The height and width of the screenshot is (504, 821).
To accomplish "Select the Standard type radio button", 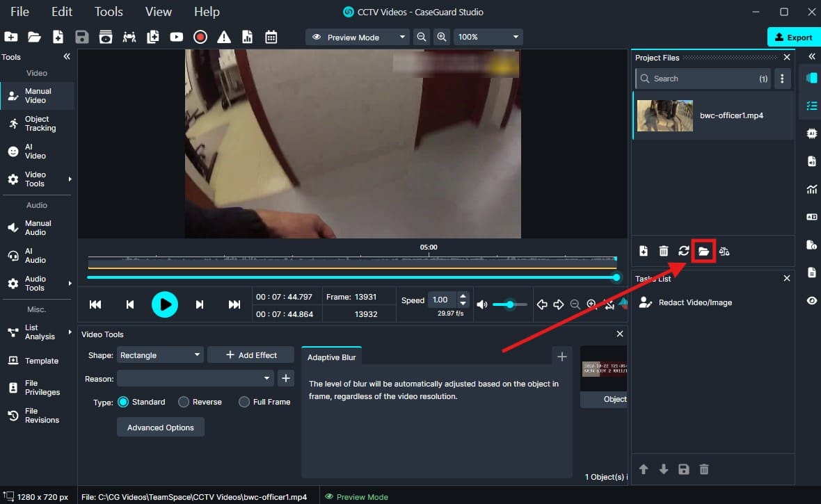I will (123, 402).
